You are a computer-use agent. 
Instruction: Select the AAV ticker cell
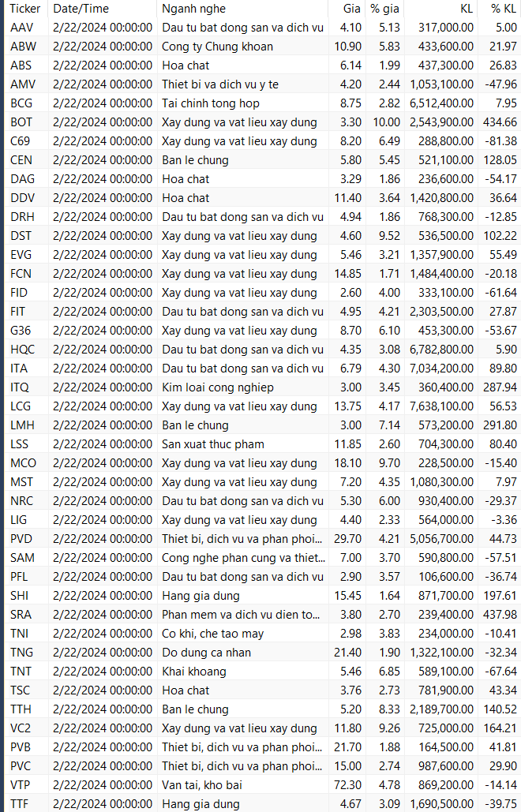click(22, 28)
